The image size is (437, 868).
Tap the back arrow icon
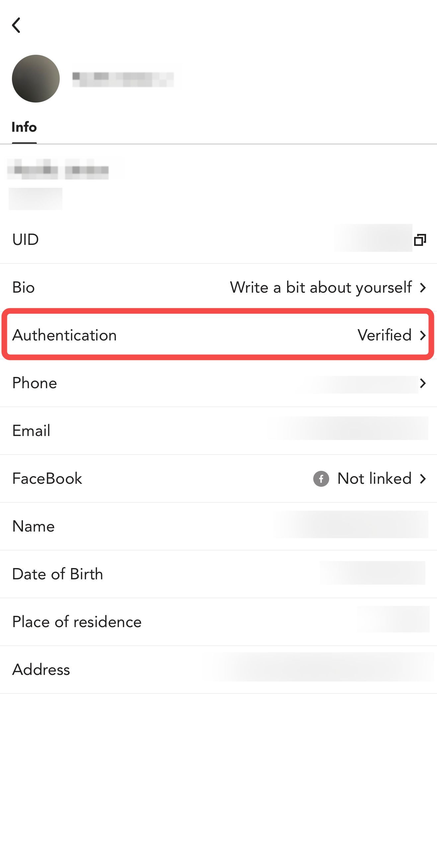click(16, 25)
